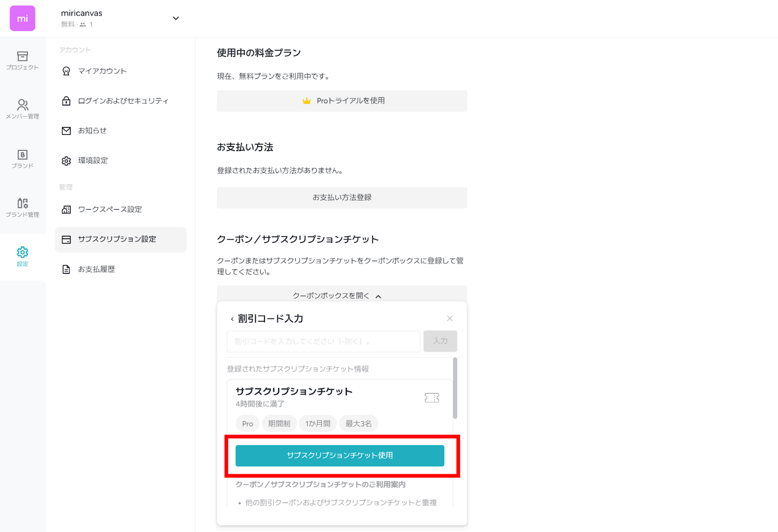Focus the 割引コード input field
778x532 pixels.
click(323, 341)
